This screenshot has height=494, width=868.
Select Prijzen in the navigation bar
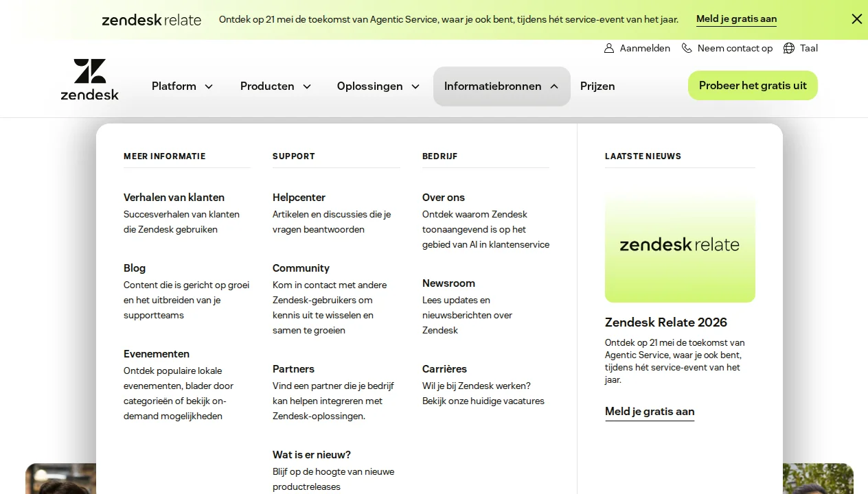pos(597,86)
